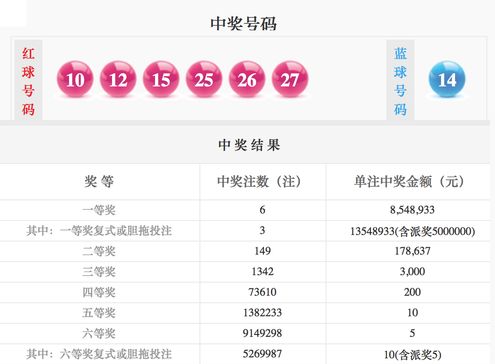
Task: Click red ball number 12
Action: point(118,79)
